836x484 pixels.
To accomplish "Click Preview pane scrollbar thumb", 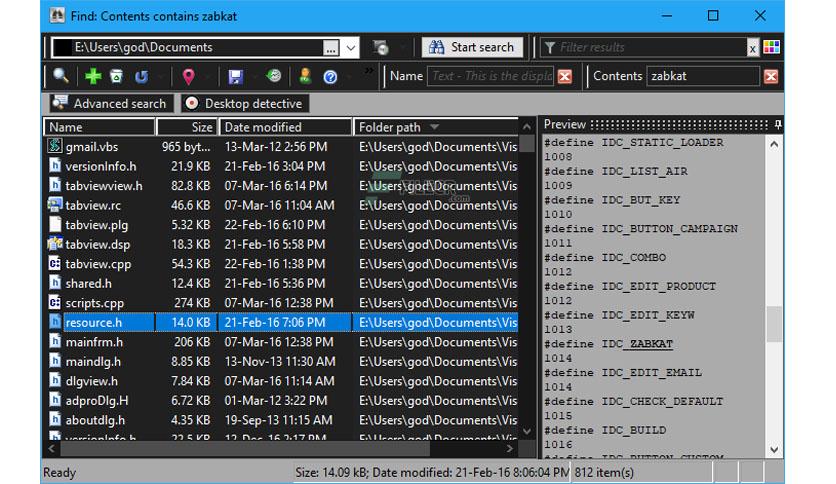I will point(774,324).
